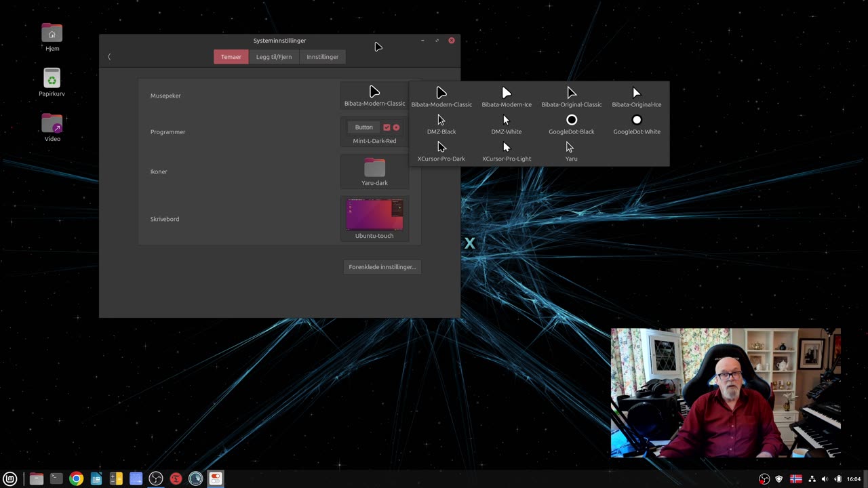Choose the GoogleDot-White cursor
The height and width of the screenshot is (488, 868).
(636, 125)
